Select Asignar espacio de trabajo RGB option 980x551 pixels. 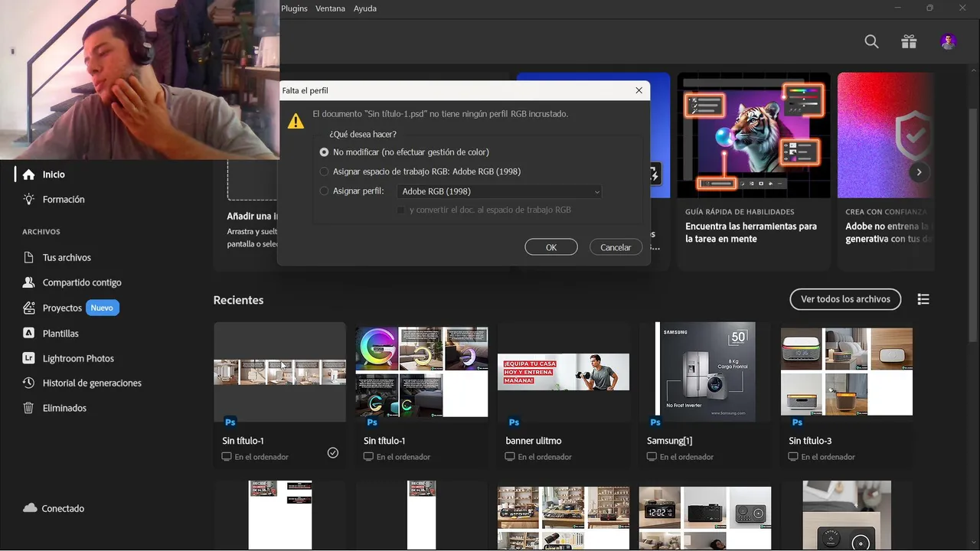coord(325,171)
